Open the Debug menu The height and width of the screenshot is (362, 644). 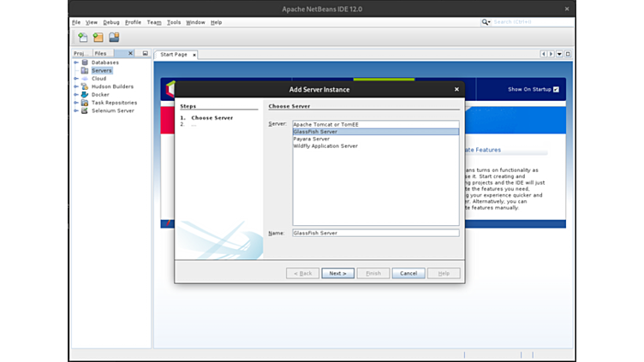pos(110,22)
